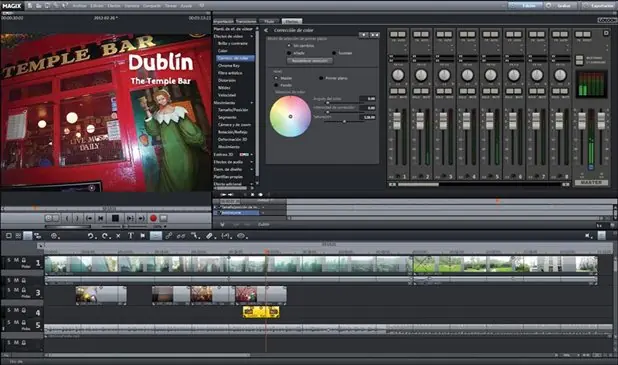Click the yellow title clip on track 4
The height and width of the screenshot is (365, 618).
(x=261, y=312)
